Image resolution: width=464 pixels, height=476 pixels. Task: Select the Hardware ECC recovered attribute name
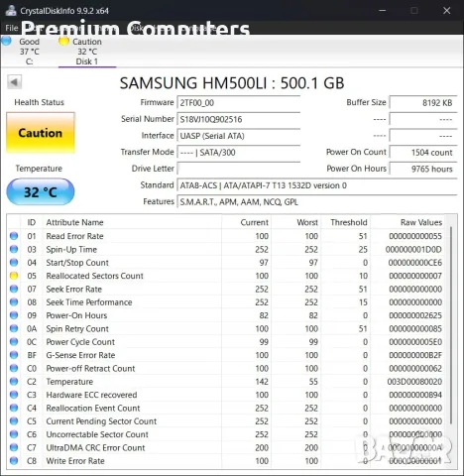point(91,395)
